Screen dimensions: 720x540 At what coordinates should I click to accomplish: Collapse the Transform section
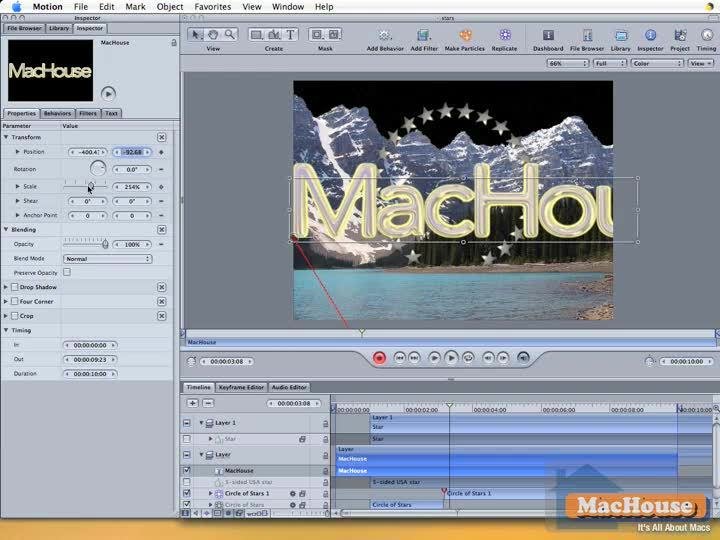pyautogui.click(x=6, y=137)
